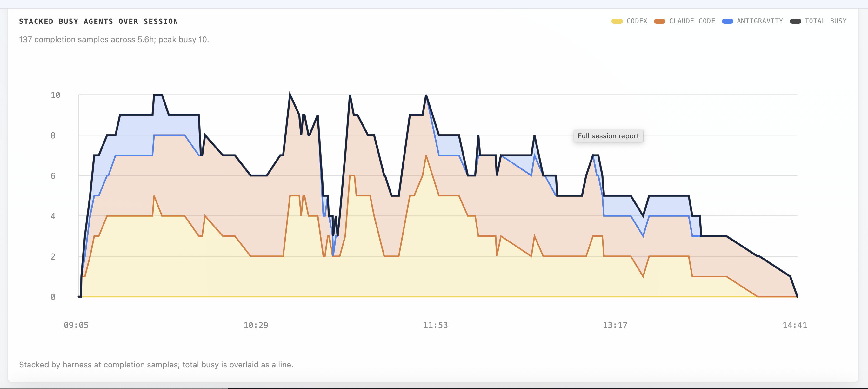Viewport: 868px width, 389px height.
Task: Click the blue Antigravity legend swatch
Action: [x=727, y=21]
